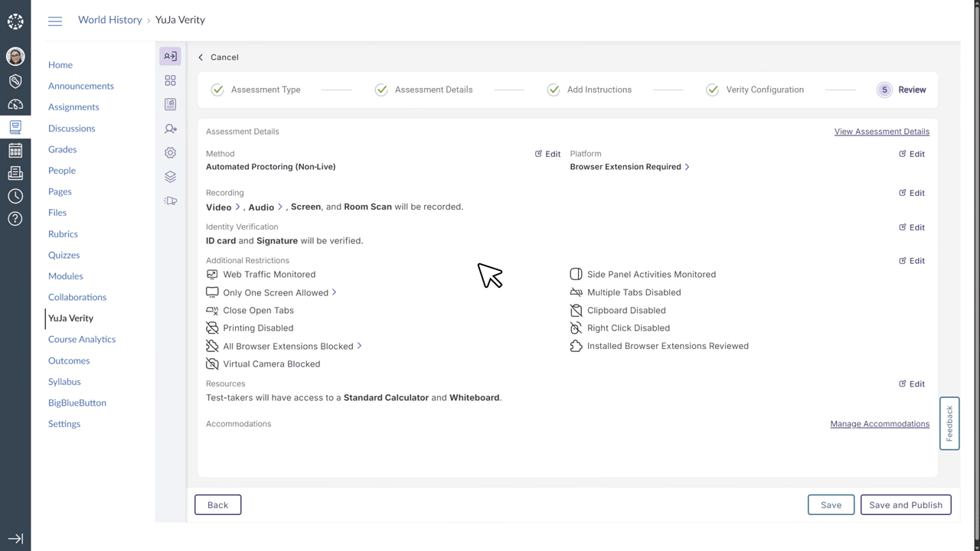Click the Close Open Tabs icon
The width and height of the screenshot is (980, 551).
coord(212,310)
